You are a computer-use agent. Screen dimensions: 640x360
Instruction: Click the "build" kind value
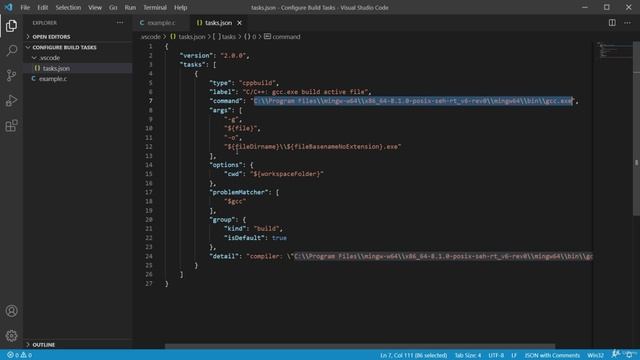pos(267,229)
